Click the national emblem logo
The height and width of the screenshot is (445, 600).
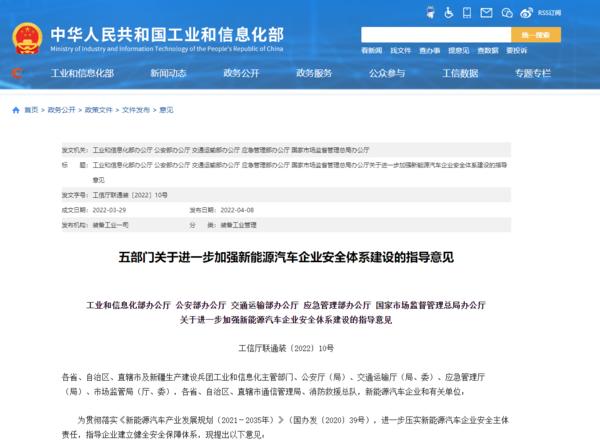[x=26, y=27]
